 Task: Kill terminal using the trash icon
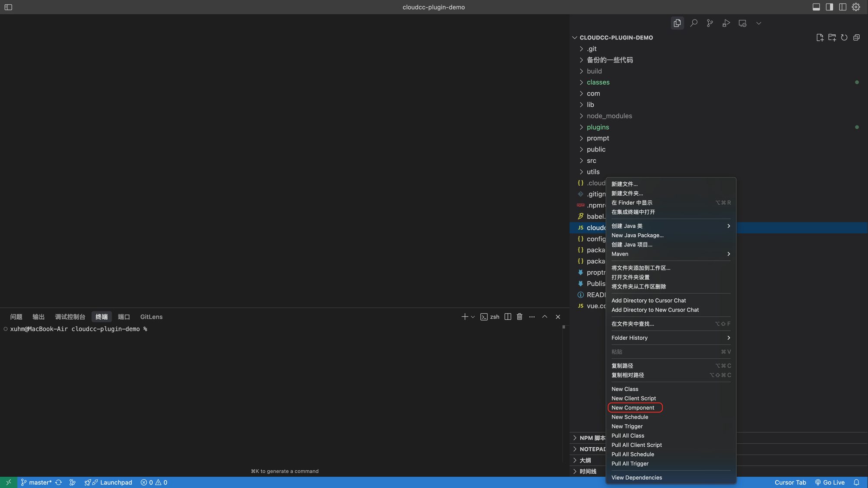pyautogui.click(x=519, y=317)
